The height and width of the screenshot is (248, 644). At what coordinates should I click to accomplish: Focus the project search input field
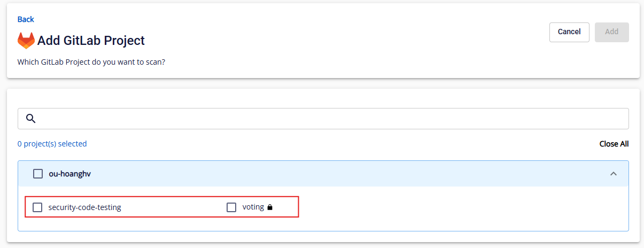323,119
